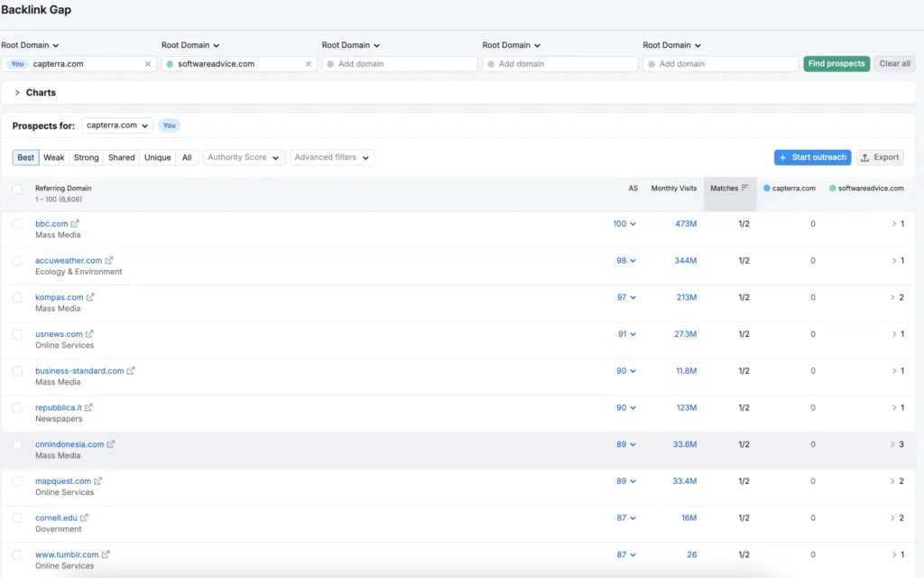Sort the table by Monthly Visits column
924x578 pixels.
(673, 188)
